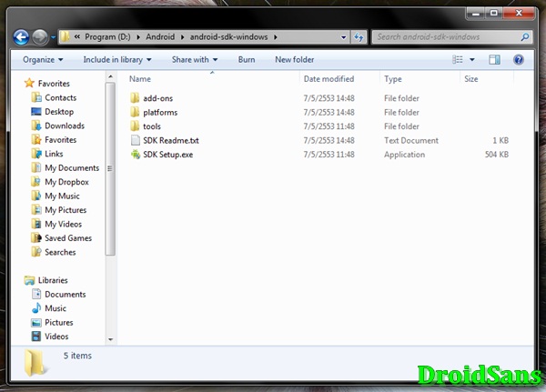Click the Burn toolbar button
The height and width of the screenshot is (392, 546).
(x=247, y=60)
